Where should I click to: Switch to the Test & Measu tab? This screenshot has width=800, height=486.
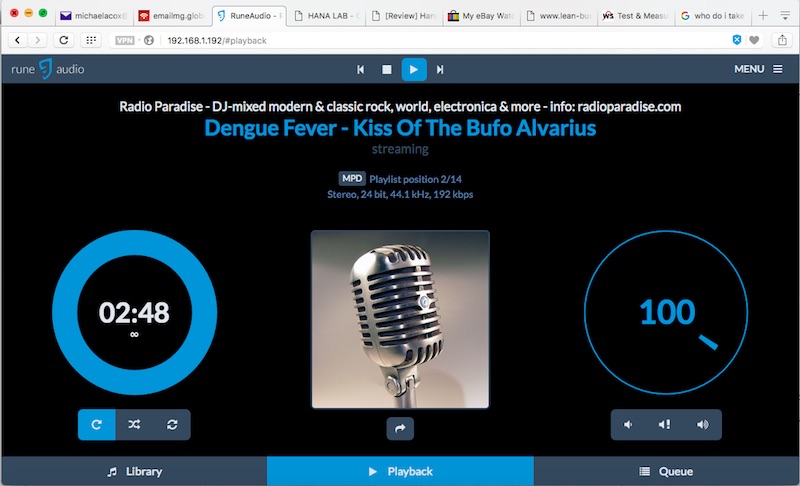(637, 16)
